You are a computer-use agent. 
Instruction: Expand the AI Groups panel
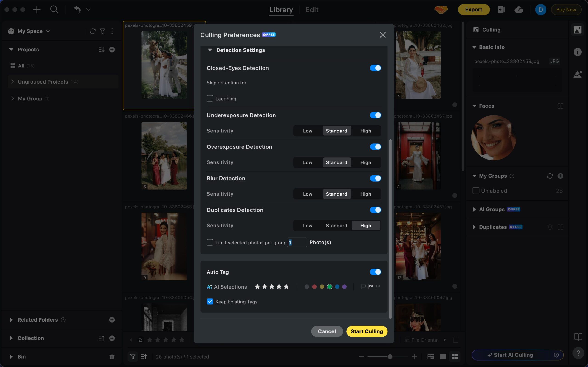point(474,210)
